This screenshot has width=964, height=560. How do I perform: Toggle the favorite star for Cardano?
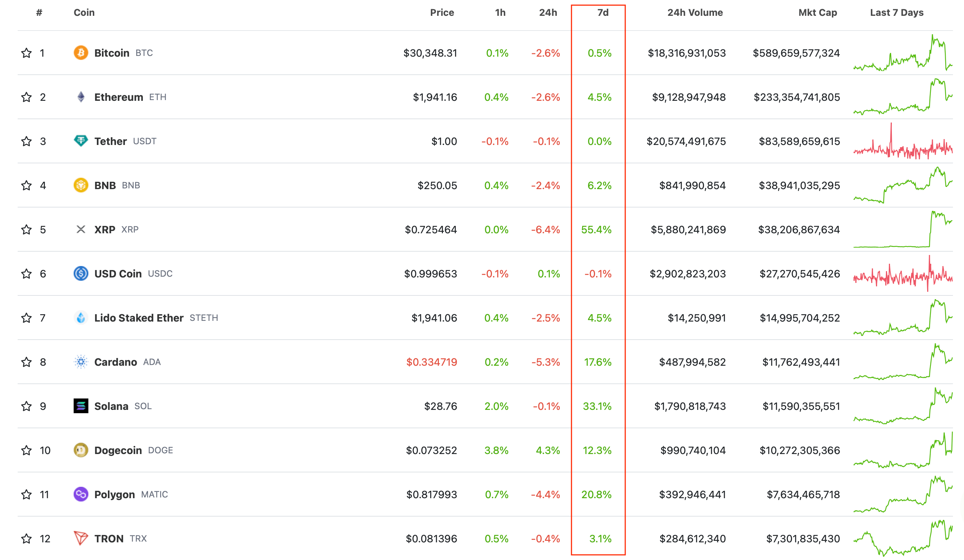click(27, 362)
